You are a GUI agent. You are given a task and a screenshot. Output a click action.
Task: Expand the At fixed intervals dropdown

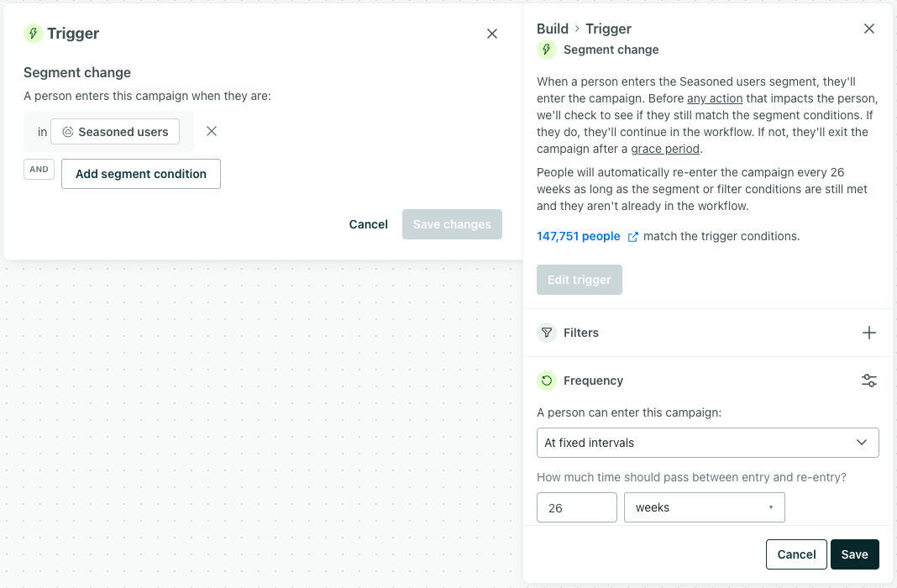707,443
